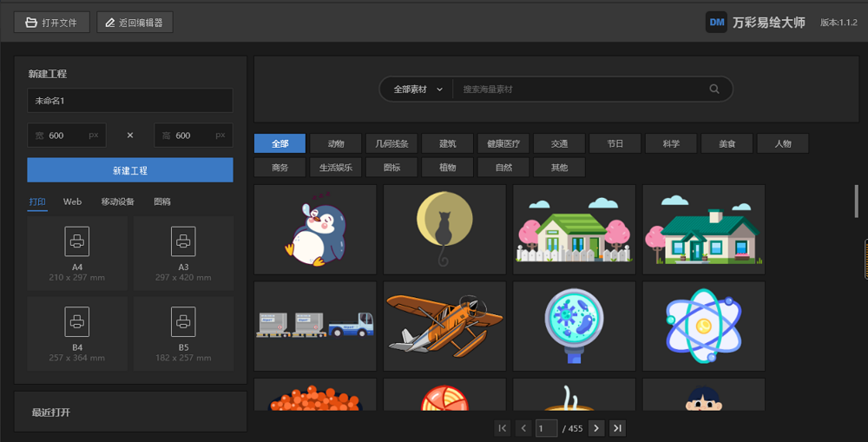Select the 动物 category filter
Image resolution: width=868 pixels, height=442 pixels.
point(335,143)
